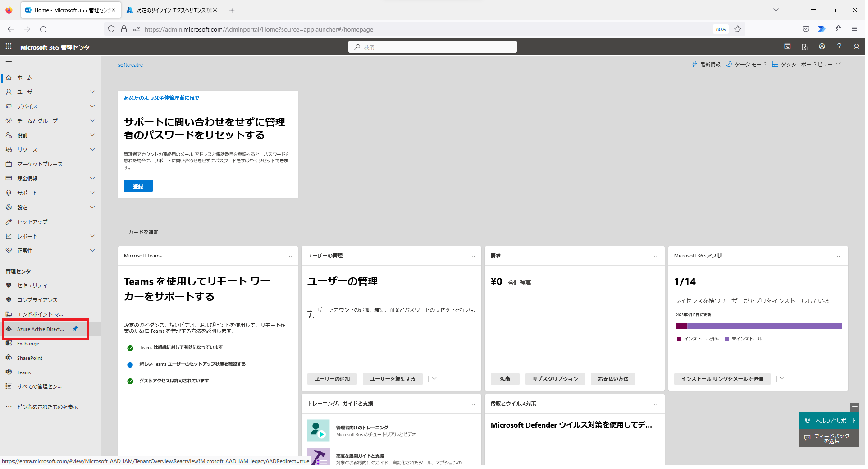Show すべての管理センター
Image resolution: width=868 pixels, height=469 pixels.
[40, 386]
